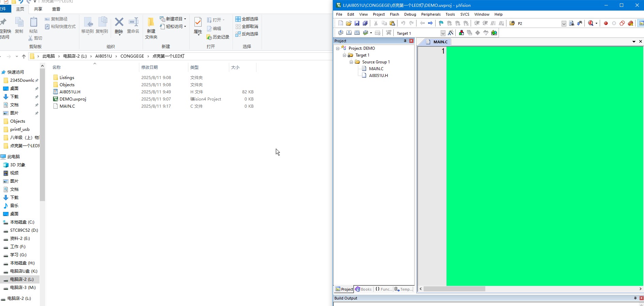Start debug session magnifier icon

coord(591,23)
